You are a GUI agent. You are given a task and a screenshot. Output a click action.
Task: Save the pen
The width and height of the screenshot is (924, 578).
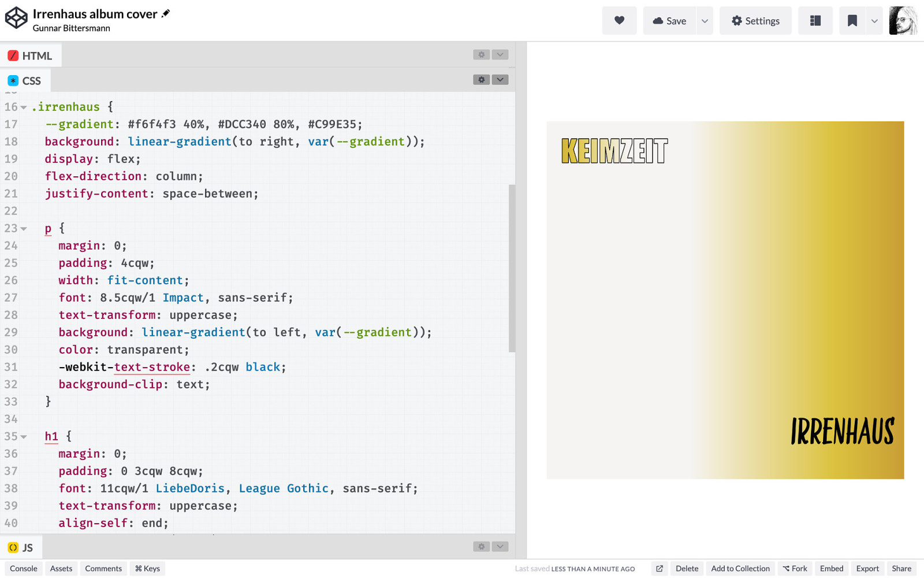point(669,21)
